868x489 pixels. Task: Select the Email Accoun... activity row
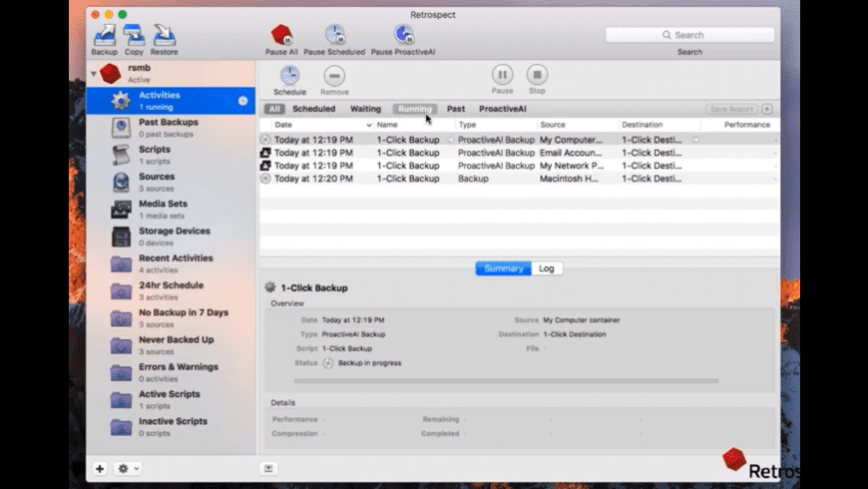click(519, 153)
